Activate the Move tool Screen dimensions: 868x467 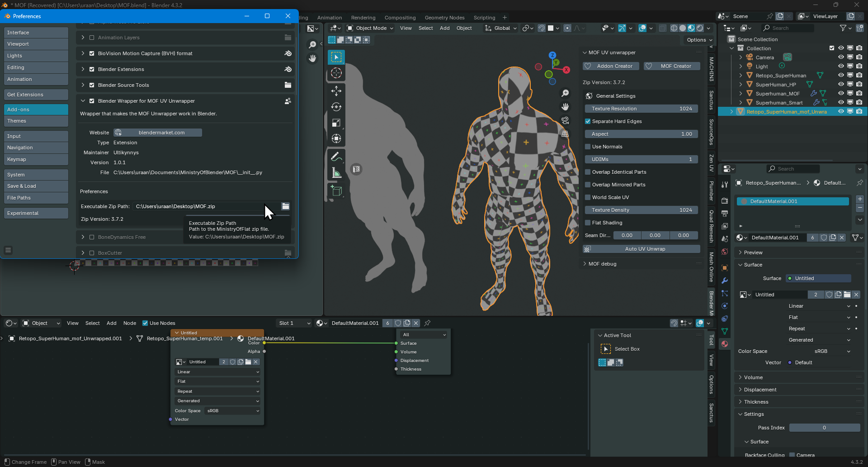tap(336, 91)
